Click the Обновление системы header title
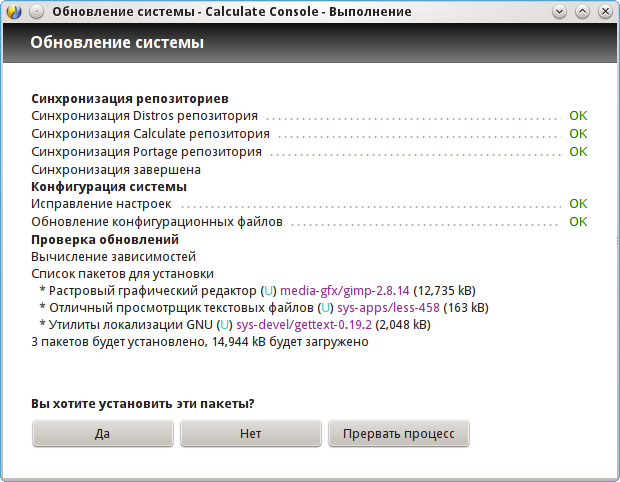Screen dimensions: 620x482 point(117,43)
